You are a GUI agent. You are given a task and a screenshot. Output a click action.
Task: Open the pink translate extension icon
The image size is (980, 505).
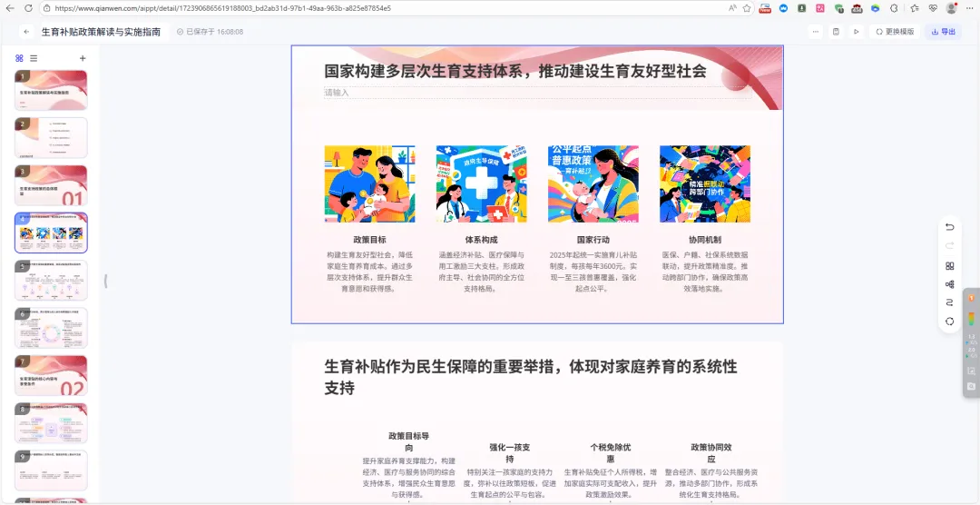point(820,8)
